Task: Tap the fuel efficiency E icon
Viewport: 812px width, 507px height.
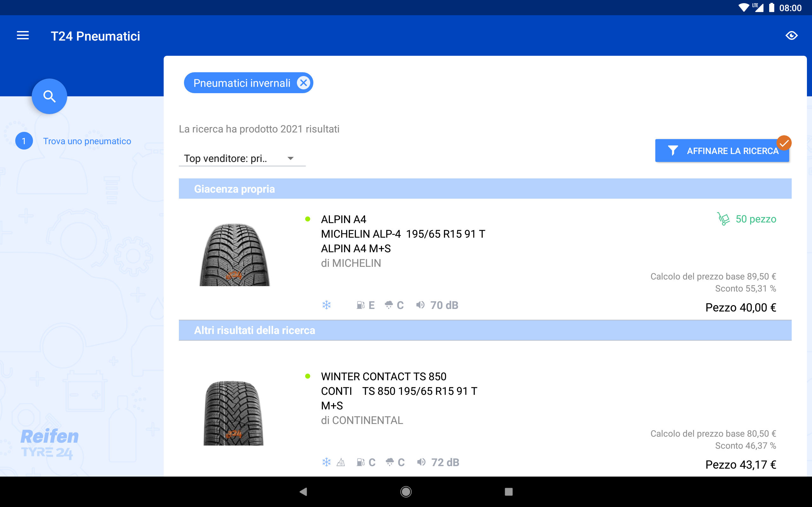Action: point(361,305)
